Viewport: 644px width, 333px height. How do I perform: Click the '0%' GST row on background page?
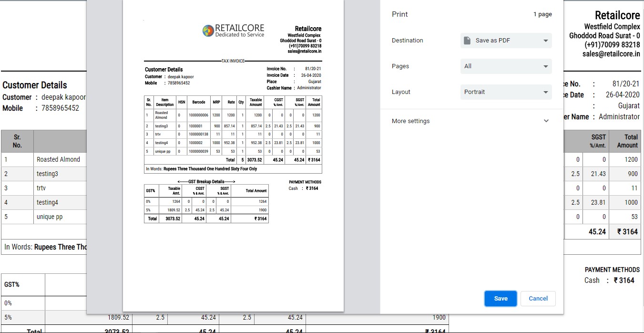(x=8, y=303)
